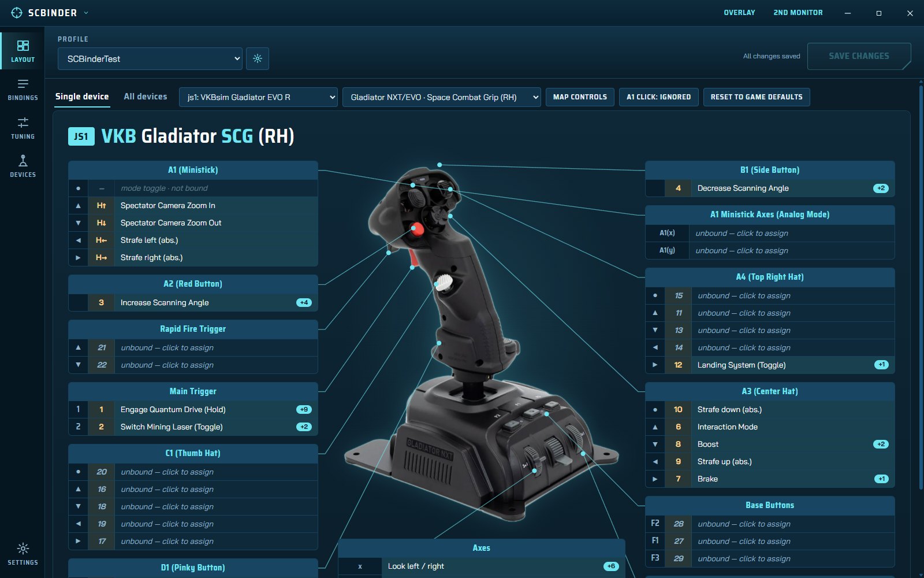The height and width of the screenshot is (578, 924).
Task: Open Settings at the sidebar bottom
Action: tap(23, 554)
